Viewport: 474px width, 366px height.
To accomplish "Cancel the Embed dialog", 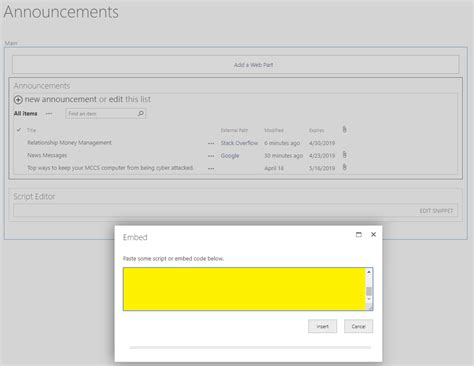I will 358,326.
